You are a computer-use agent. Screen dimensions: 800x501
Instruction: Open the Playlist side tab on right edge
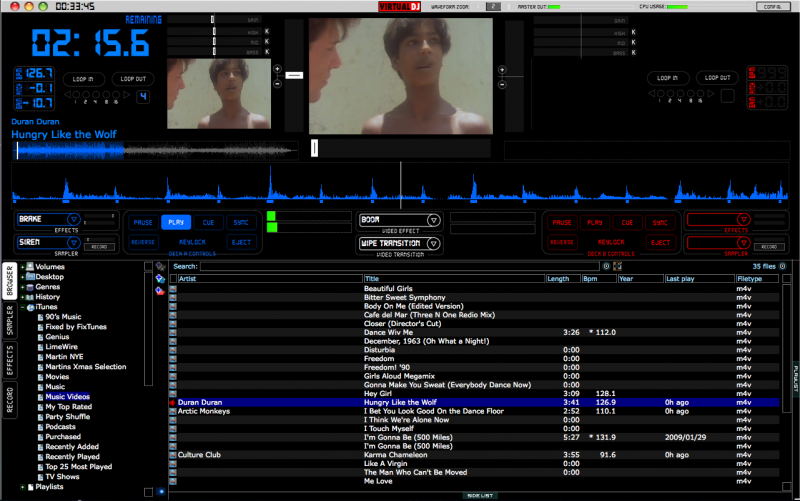(x=795, y=379)
